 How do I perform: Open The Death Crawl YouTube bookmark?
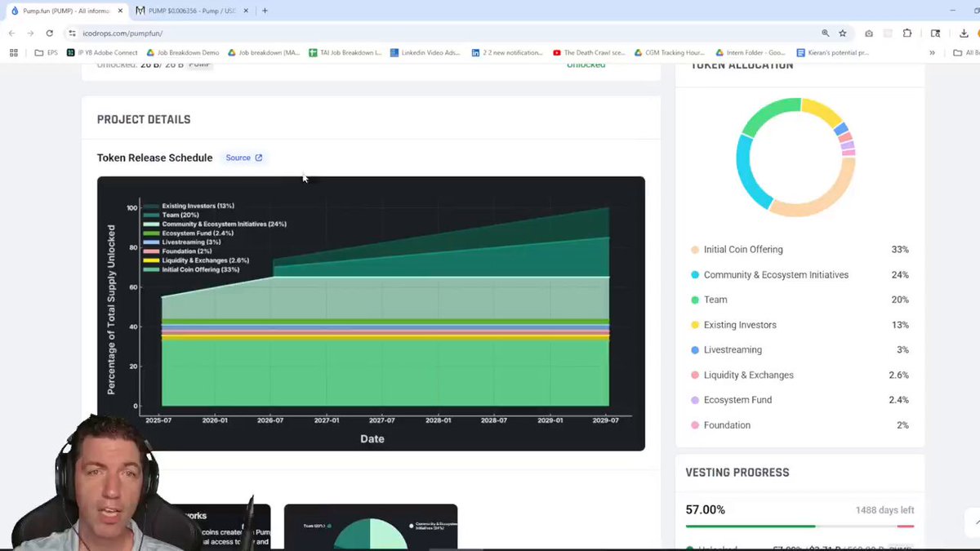coord(589,52)
